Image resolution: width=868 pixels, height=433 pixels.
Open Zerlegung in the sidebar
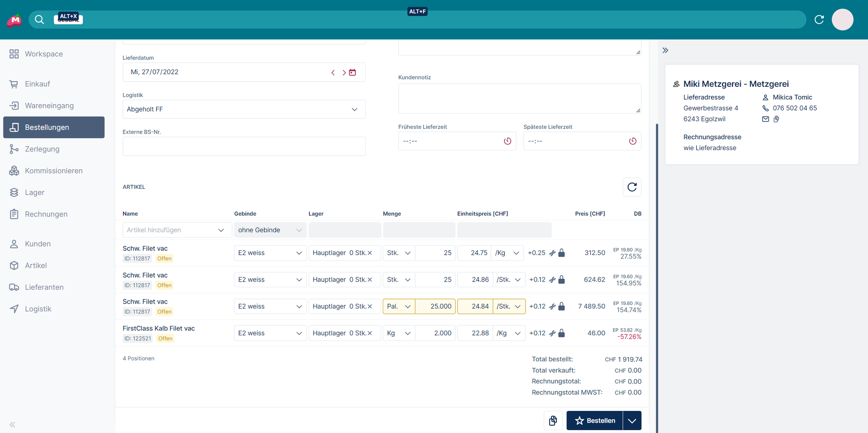tap(42, 149)
